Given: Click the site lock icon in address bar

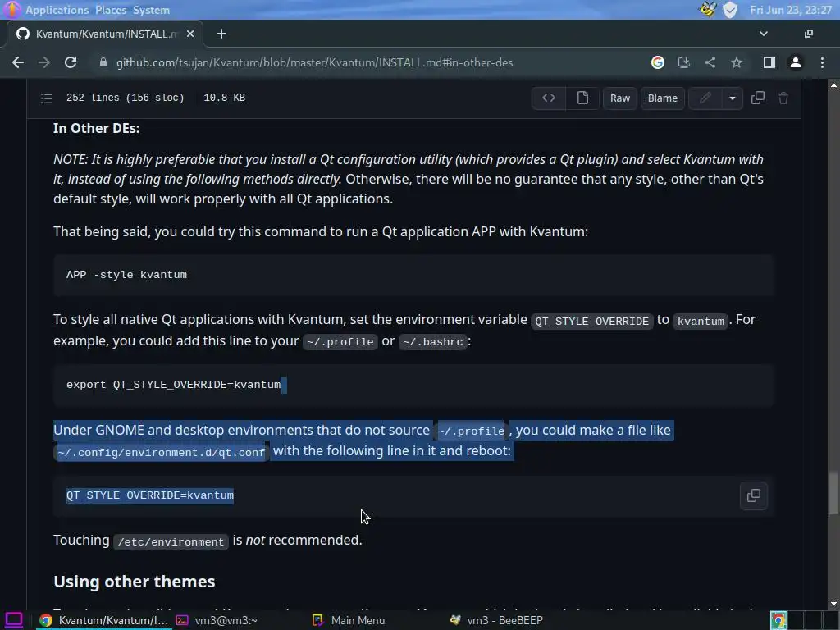Looking at the screenshot, I should [x=103, y=62].
